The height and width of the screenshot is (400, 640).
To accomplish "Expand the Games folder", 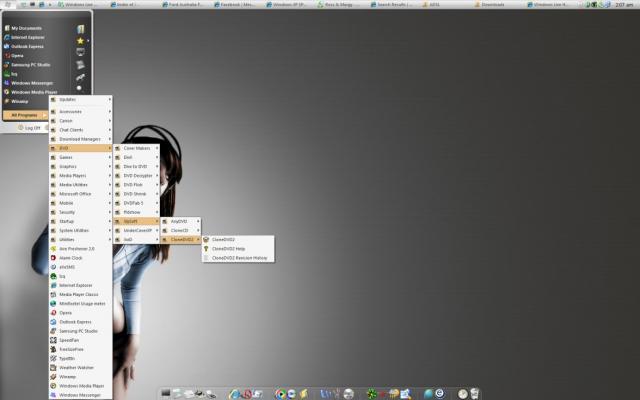I will tap(80, 157).
